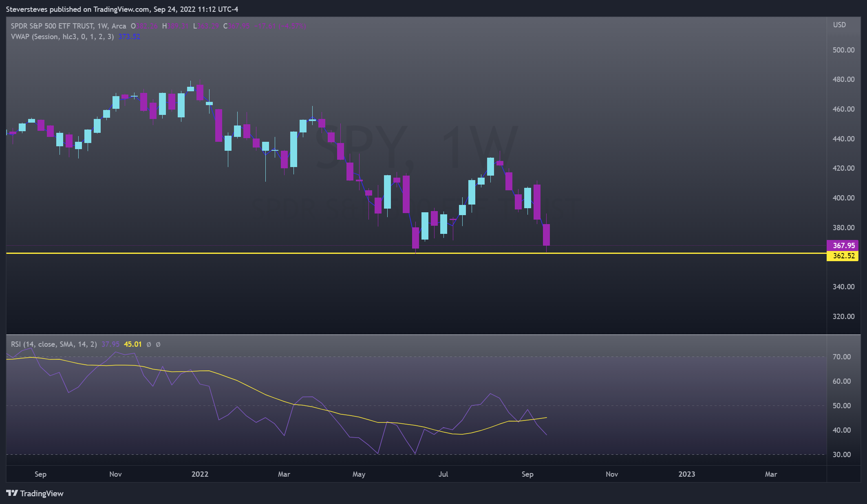Image resolution: width=867 pixels, height=504 pixels.
Task: Click the RSI 40.00 axis label
Action: 842,430
